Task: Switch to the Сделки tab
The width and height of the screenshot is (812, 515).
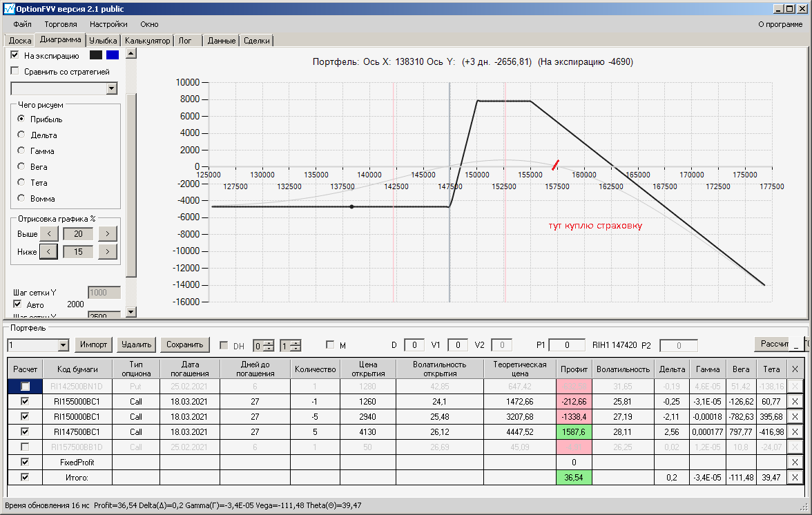Action: [256, 40]
